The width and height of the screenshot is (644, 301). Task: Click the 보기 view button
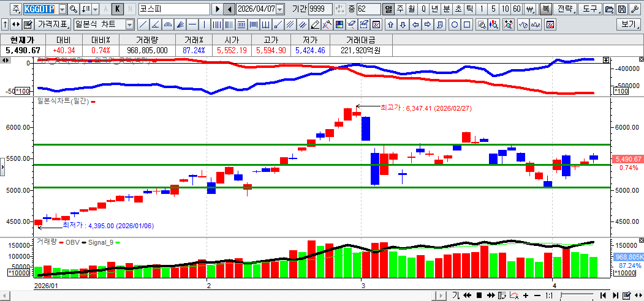(629, 24)
